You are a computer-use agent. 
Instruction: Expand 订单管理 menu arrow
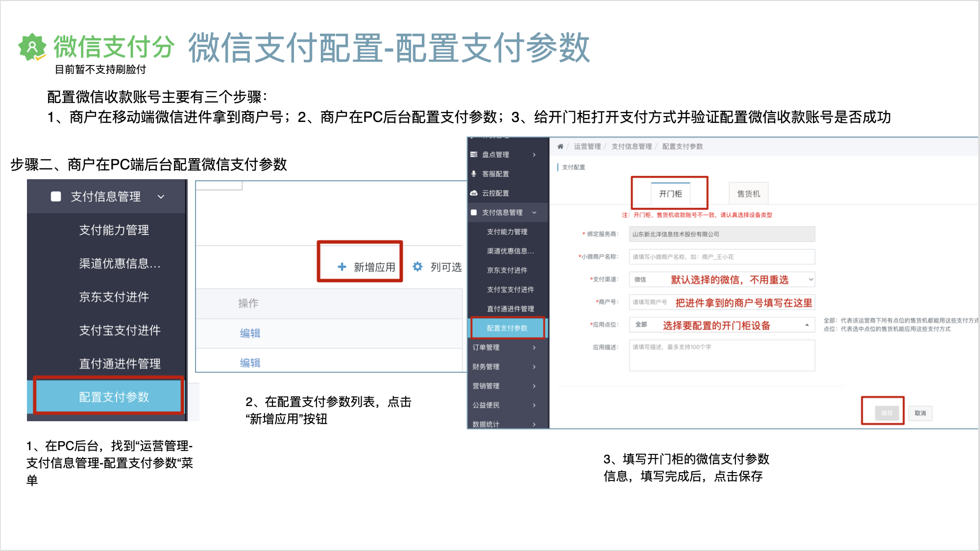click(534, 347)
